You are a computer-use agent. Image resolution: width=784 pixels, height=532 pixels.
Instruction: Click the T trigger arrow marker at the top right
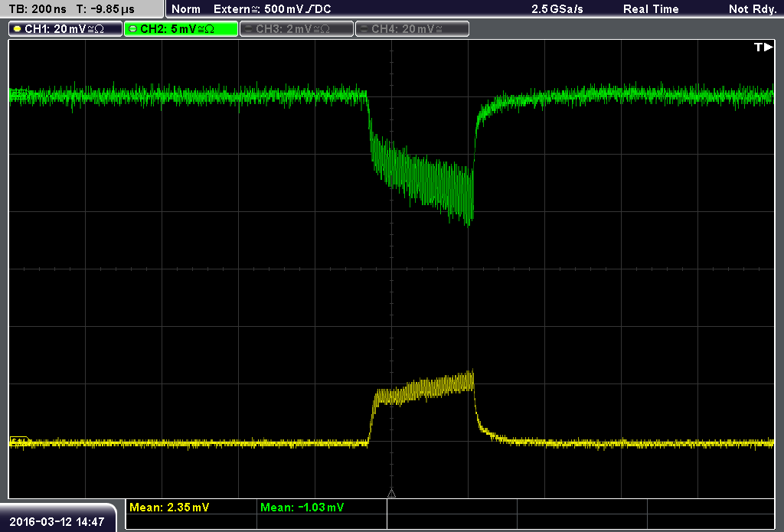[763, 47]
